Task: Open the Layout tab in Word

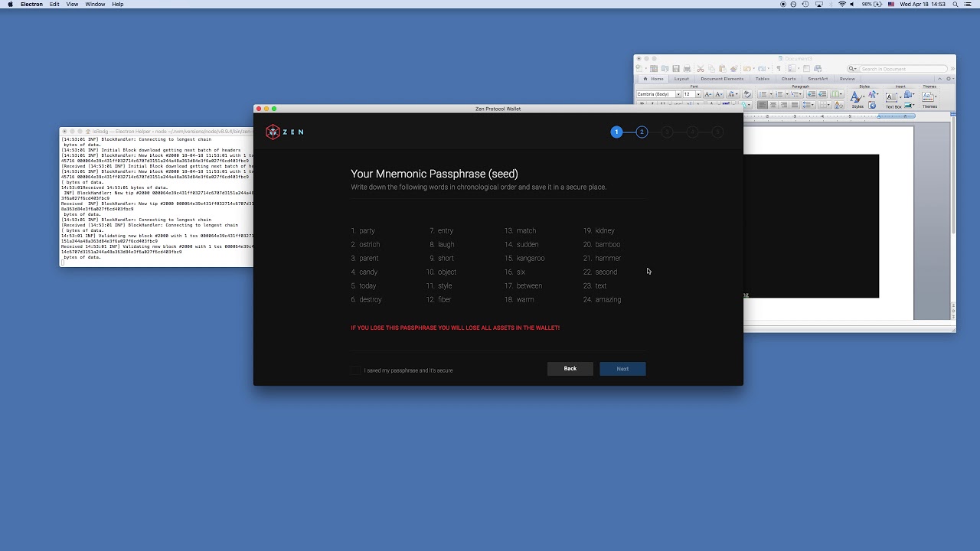Action: click(x=681, y=79)
